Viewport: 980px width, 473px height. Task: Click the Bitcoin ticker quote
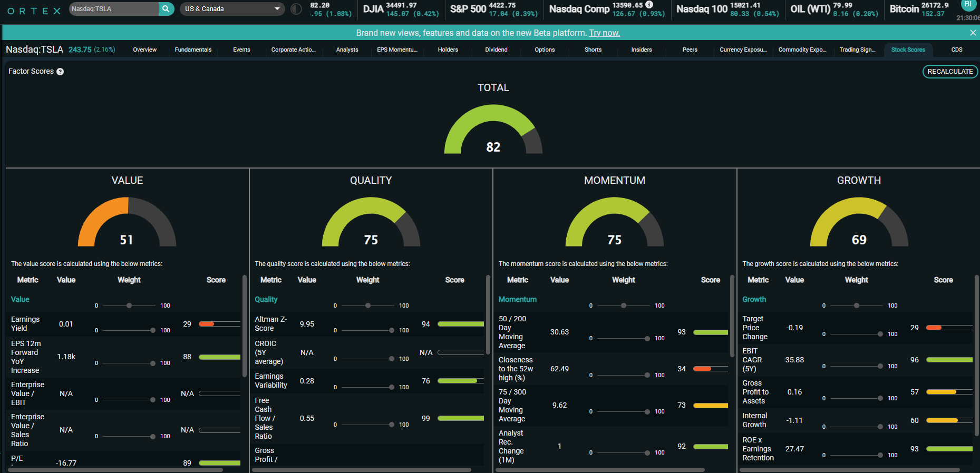click(919, 9)
